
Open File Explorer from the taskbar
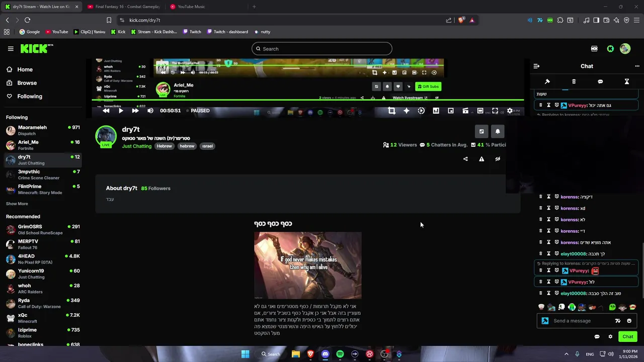point(296,354)
